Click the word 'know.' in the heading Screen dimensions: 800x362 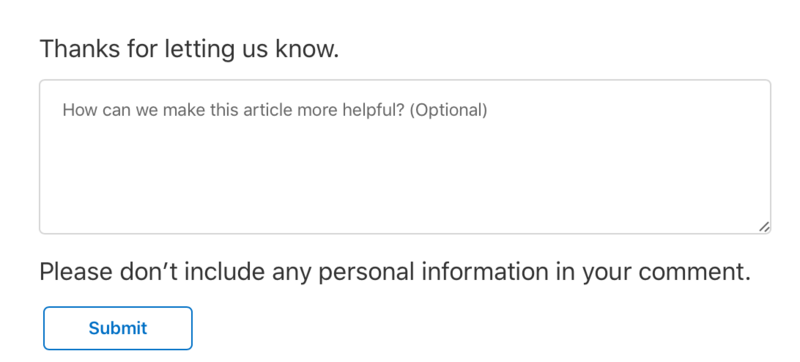307,49
